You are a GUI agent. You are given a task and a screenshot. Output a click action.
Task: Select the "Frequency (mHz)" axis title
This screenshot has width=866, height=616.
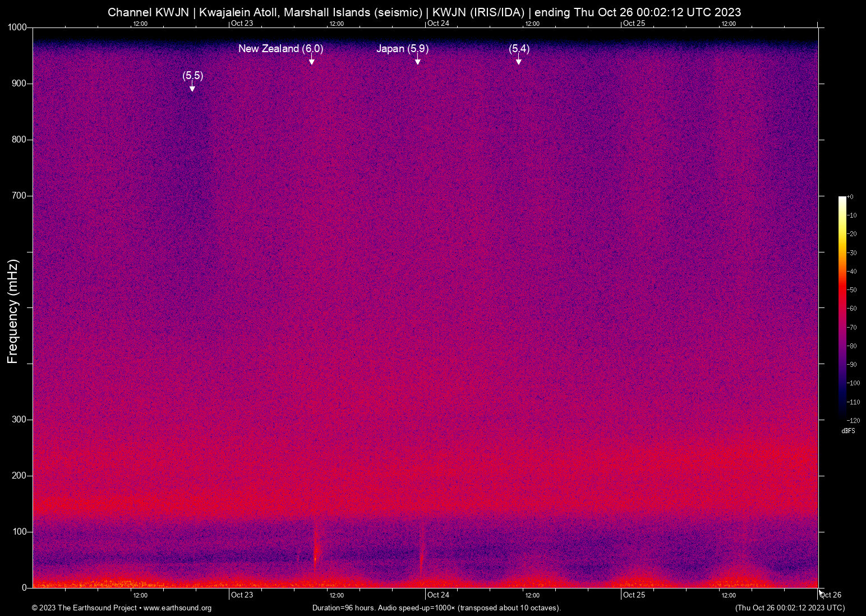13,311
